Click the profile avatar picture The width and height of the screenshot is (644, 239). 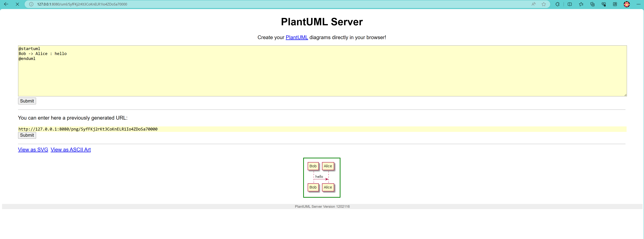pos(627,4)
